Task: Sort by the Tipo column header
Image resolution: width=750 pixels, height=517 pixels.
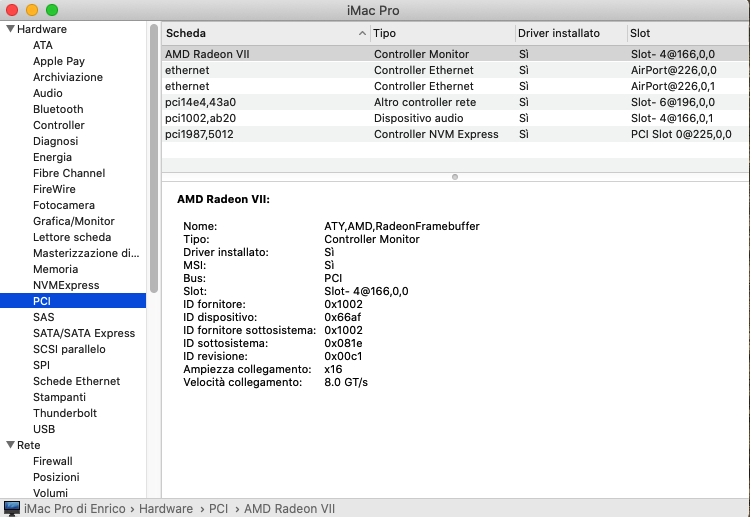Action: (442, 33)
